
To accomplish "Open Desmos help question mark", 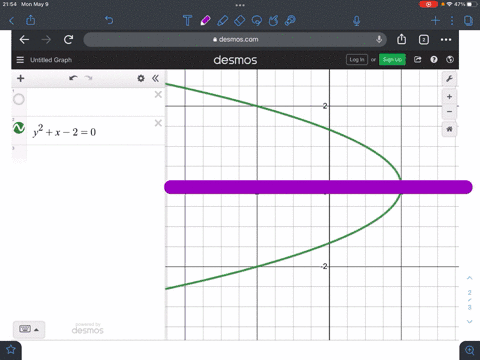I will click(x=434, y=59).
